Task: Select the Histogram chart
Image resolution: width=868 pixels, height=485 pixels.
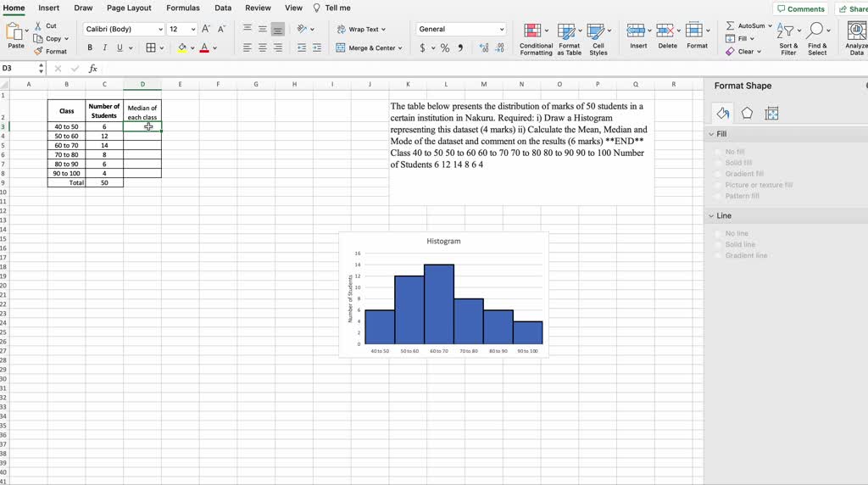Action: (x=443, y=295)
